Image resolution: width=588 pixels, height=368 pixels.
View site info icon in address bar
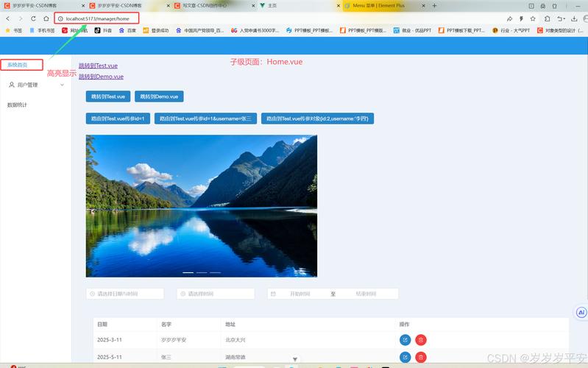pyautogui.click(x=60, y=18)
